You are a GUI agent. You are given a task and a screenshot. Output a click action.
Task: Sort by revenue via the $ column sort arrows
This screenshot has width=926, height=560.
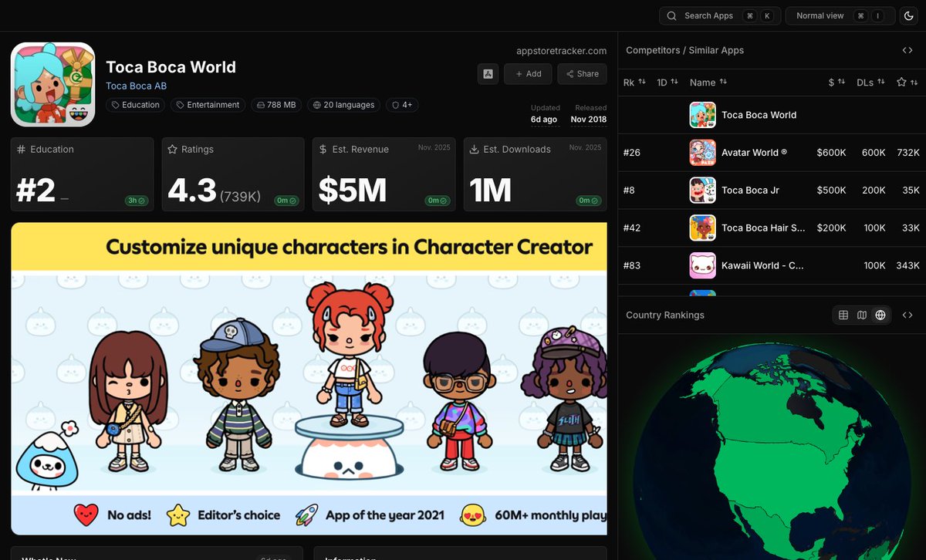pos(841,82)
